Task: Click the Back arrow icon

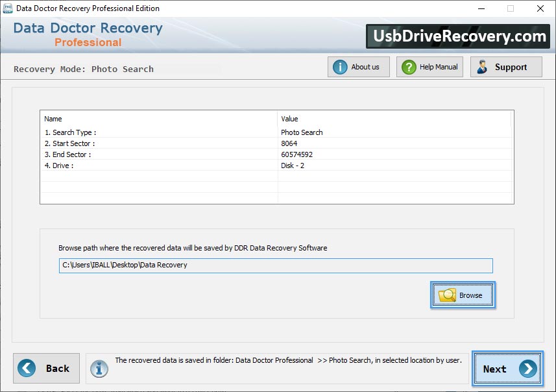Action: [27, 368]
